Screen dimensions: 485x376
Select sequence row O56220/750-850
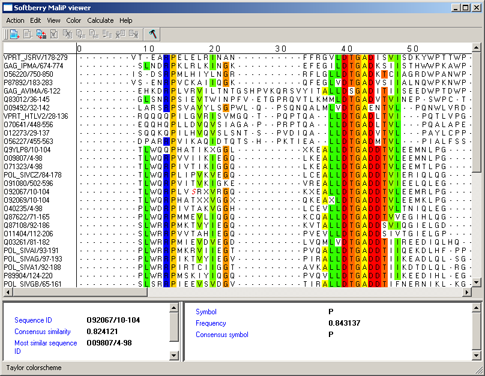(x=28, y=74)
